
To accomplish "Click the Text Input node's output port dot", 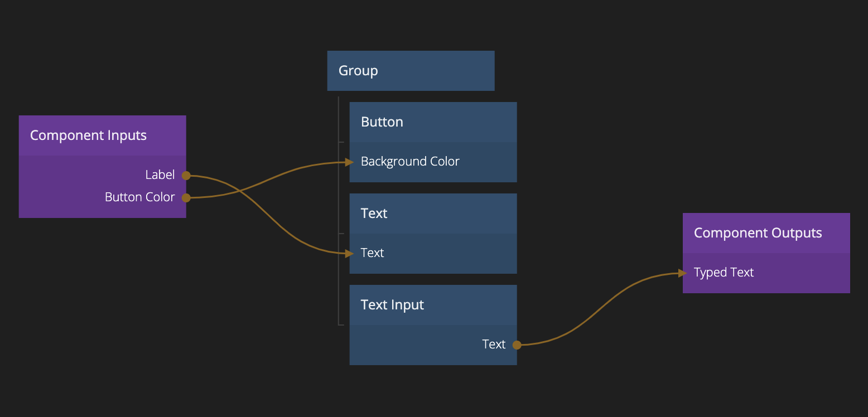I will click(517, 345).
